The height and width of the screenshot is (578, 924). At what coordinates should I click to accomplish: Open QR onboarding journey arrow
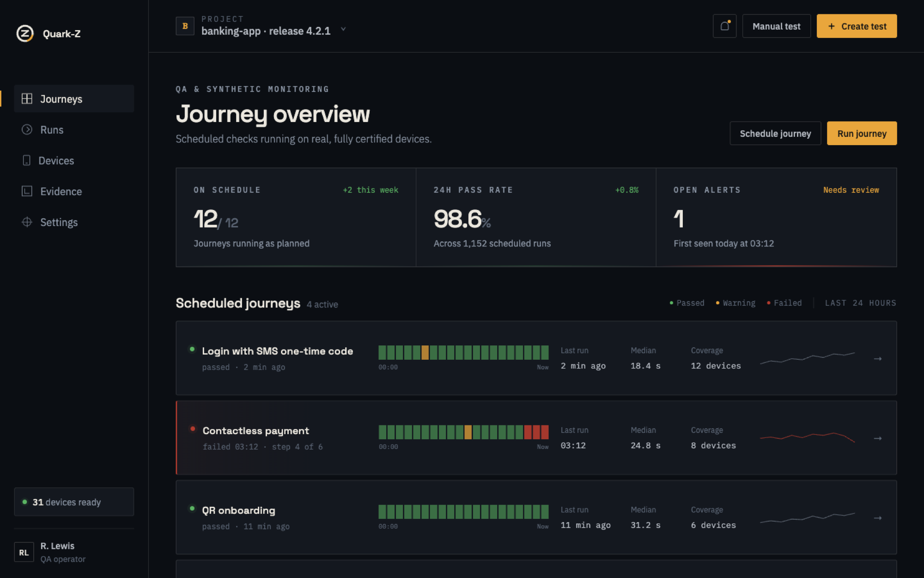click(878, 518)
